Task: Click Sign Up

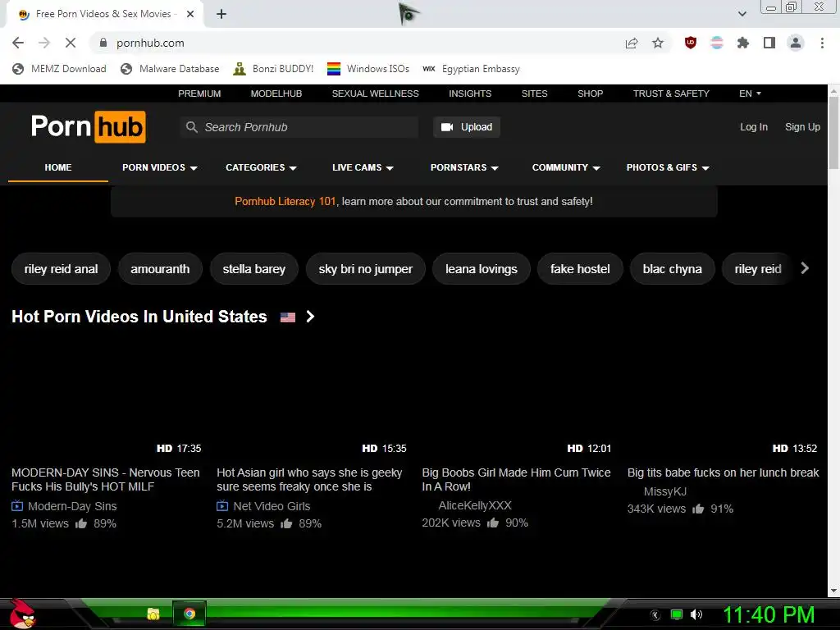Action: tap(802, 127)
